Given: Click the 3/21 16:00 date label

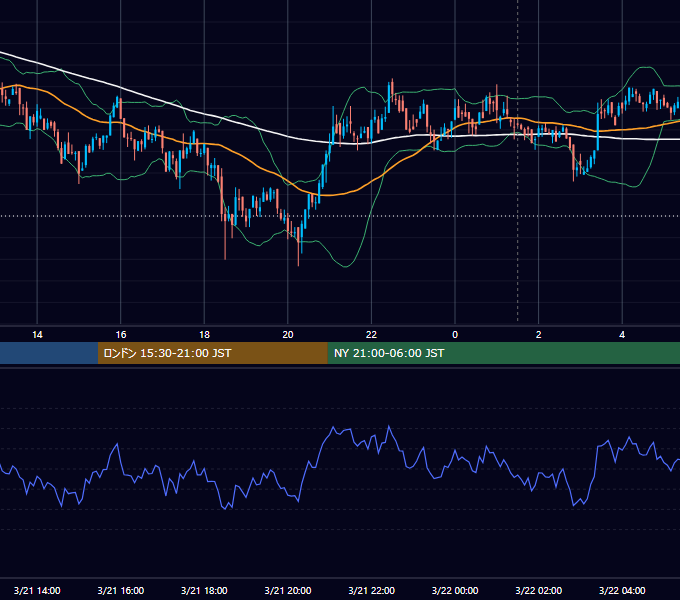Looking at the screenshot, I should click(x=121, y=590).
